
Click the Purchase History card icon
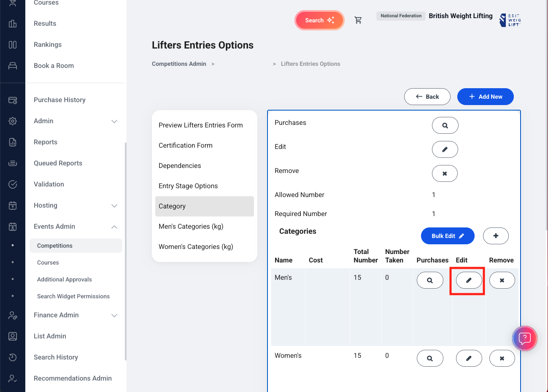(13, 100)
